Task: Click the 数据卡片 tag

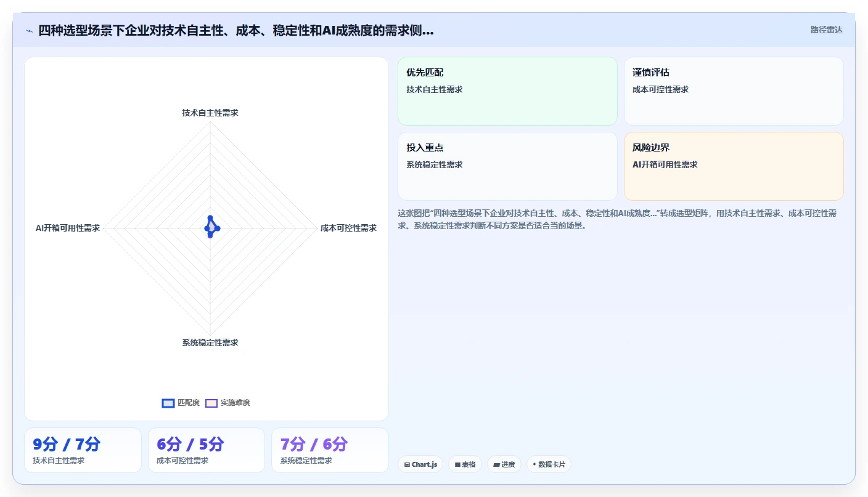Action: (x=549, y=464)
